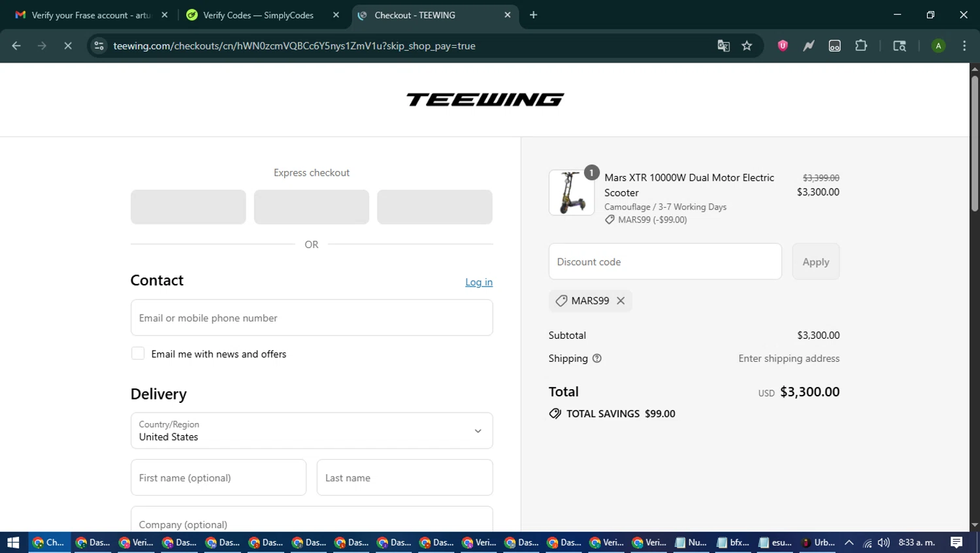Image resolution: width=980 pixels, height=553 pixels.
Task: Click the middle express checkout button
Action: coord(312,207)
